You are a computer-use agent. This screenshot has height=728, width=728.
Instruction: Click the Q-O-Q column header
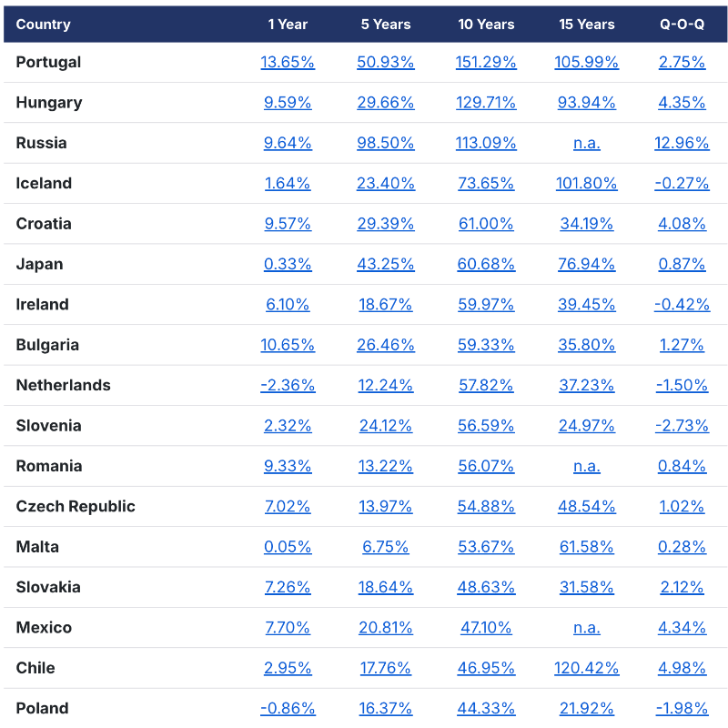coord(682,25)
